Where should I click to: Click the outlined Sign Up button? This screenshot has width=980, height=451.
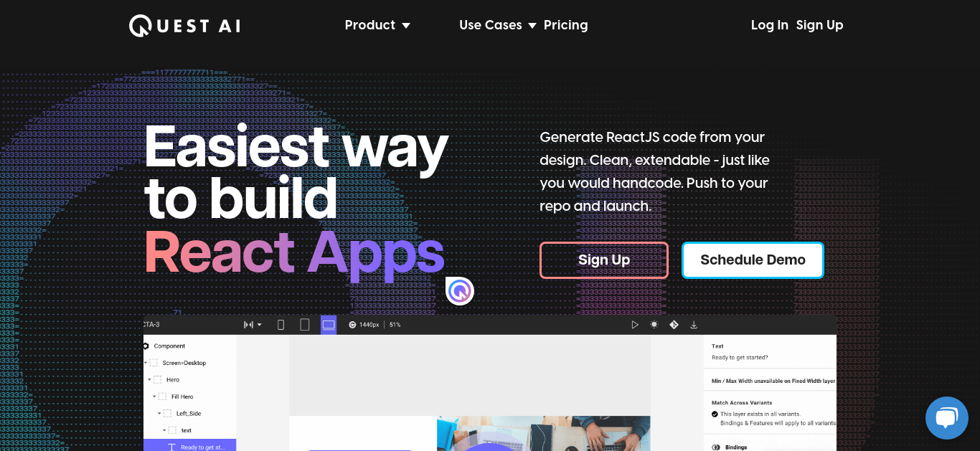point(604,260)
